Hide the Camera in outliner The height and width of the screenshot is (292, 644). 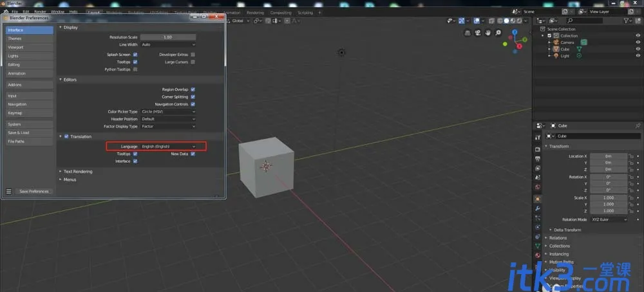click(x=638, y=42)
